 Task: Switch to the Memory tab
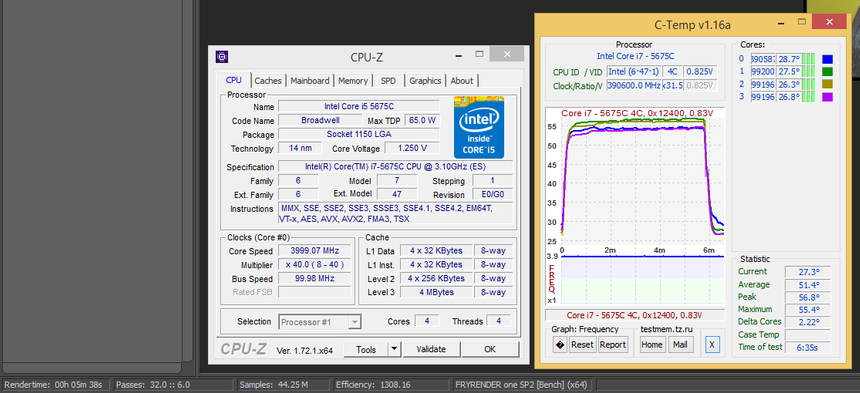[x=353, y=81]
